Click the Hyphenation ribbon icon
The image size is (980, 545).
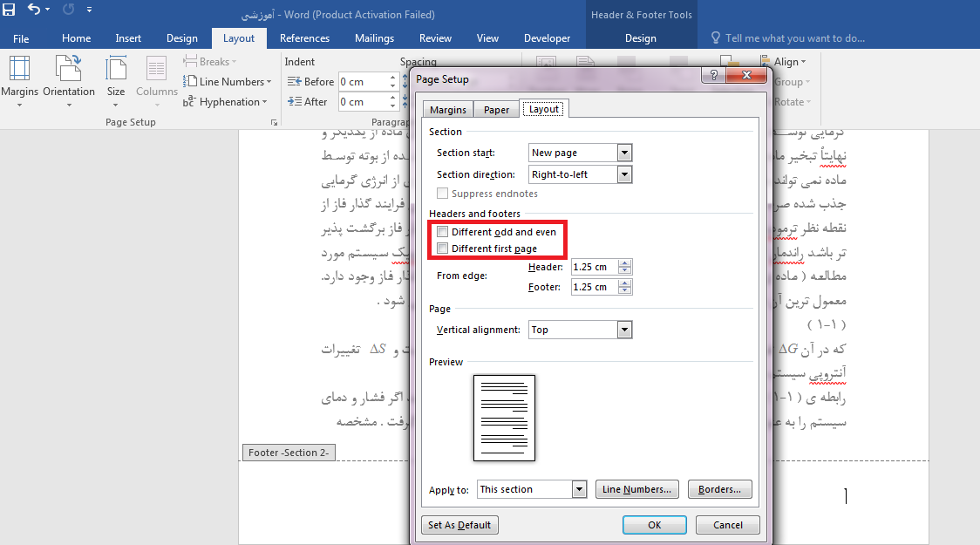click(190, 102)
